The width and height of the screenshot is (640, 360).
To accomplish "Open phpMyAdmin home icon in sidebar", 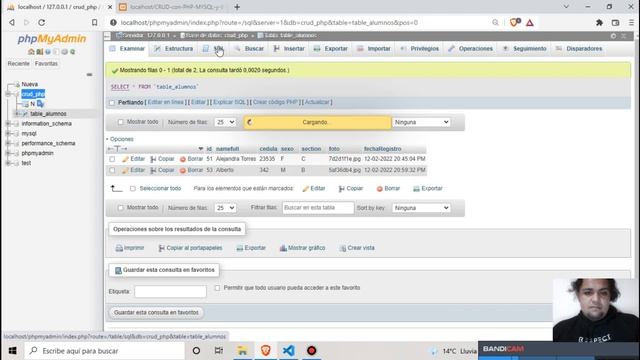I will click(31, 52).
